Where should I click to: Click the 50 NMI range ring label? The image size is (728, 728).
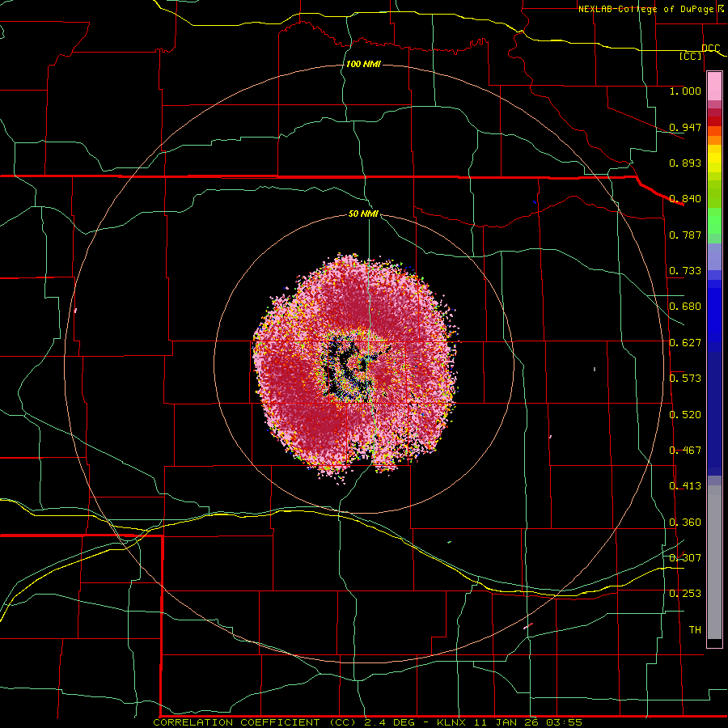[363, 214]
